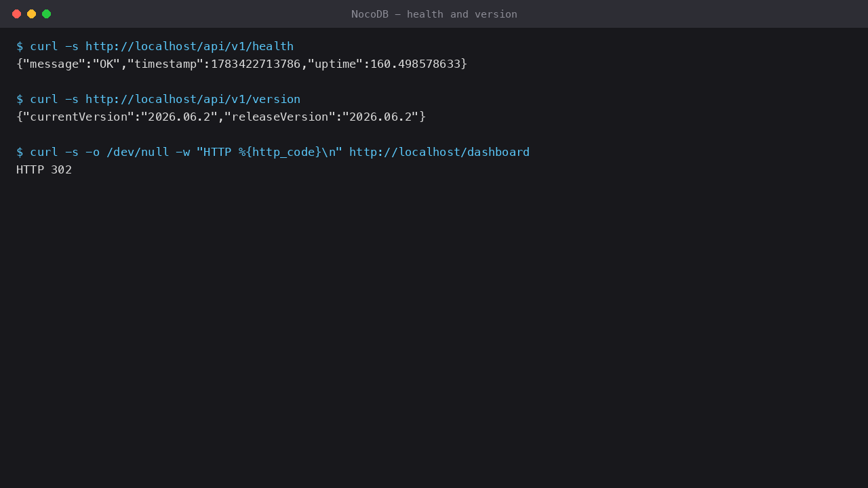Screen dimensions: 868x488
Task: Click the currentVersion JSON response line
Action: (x=221, y=117)
